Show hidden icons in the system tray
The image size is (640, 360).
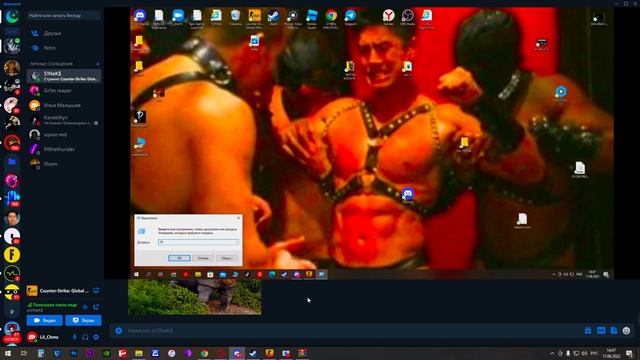[552, 353]
